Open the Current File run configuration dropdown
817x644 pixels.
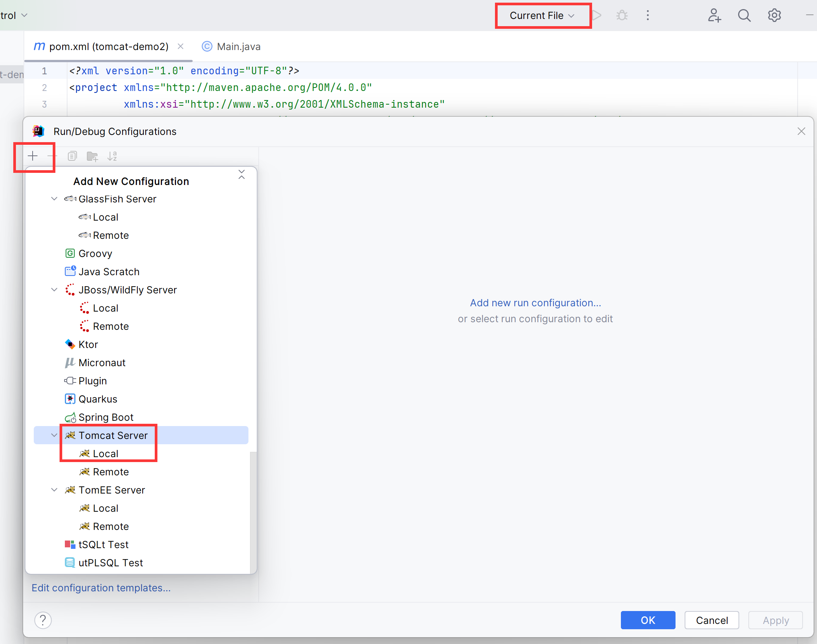point(542,16)
